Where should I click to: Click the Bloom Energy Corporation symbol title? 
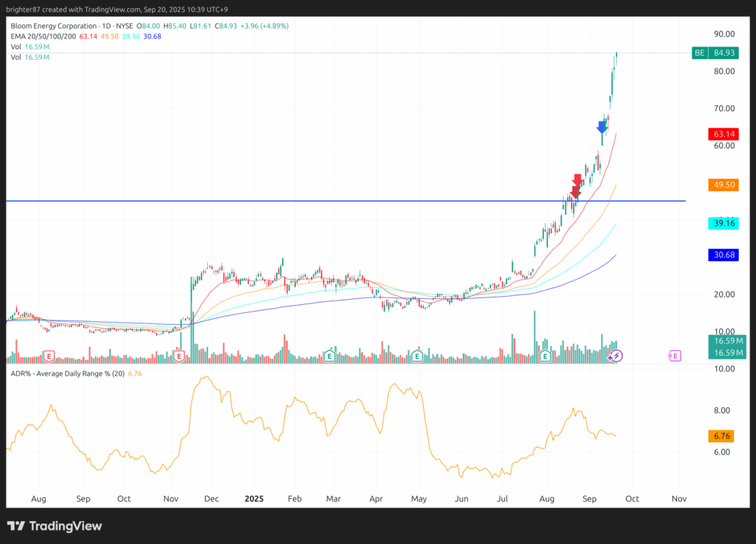coord(53,26)
